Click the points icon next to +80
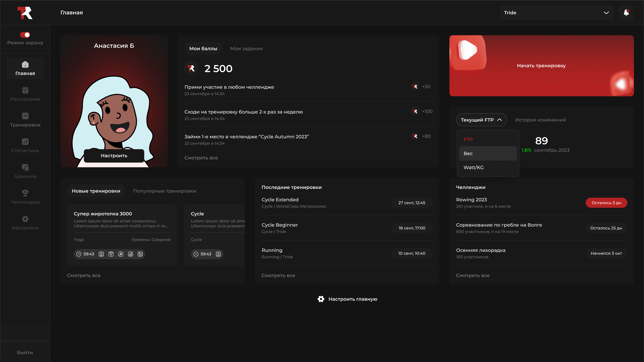Screen dimensions: 644x362 (x=415, y=136)
